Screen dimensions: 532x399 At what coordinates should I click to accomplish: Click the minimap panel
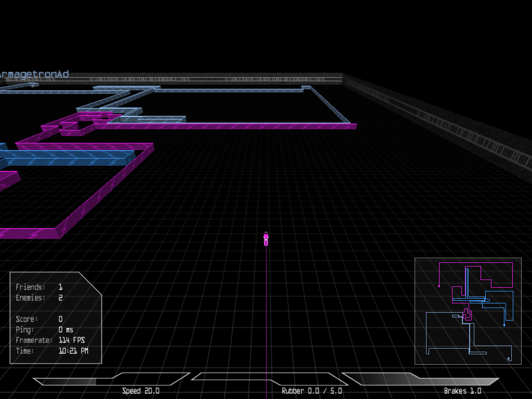(x=468, y=311)
